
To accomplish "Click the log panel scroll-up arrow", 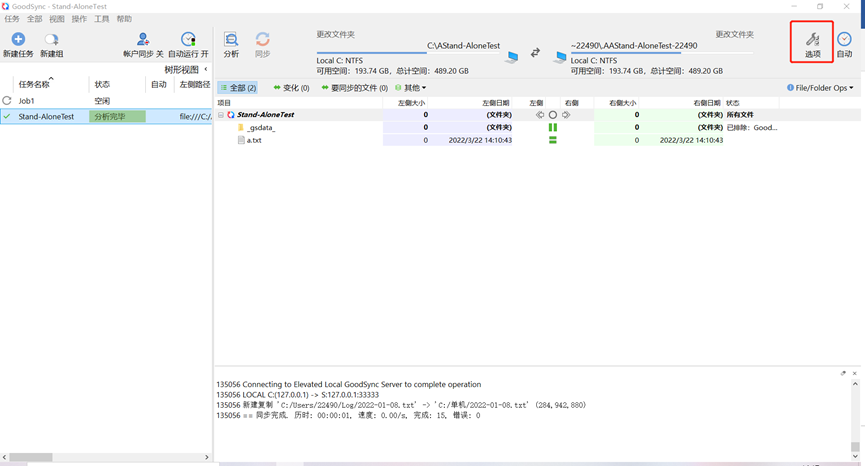I will coord(855,384).
